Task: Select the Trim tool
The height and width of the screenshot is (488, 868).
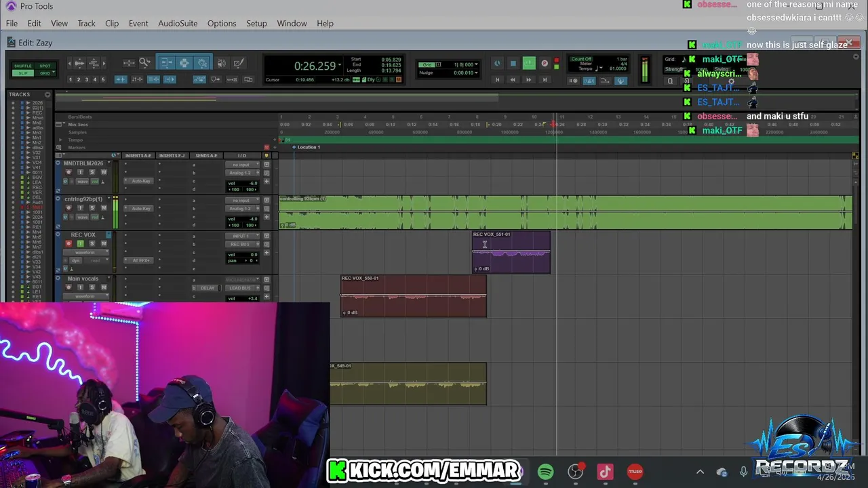Action: 167,62
